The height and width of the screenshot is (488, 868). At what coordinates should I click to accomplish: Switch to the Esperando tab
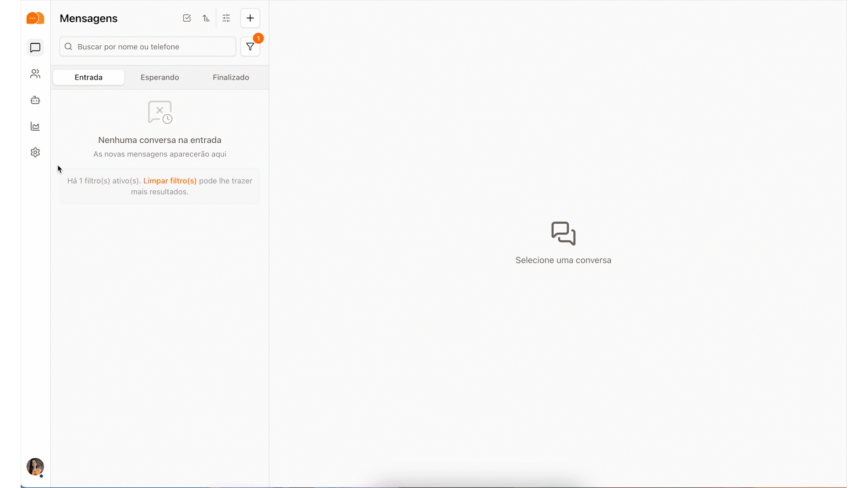click(160, 77)
